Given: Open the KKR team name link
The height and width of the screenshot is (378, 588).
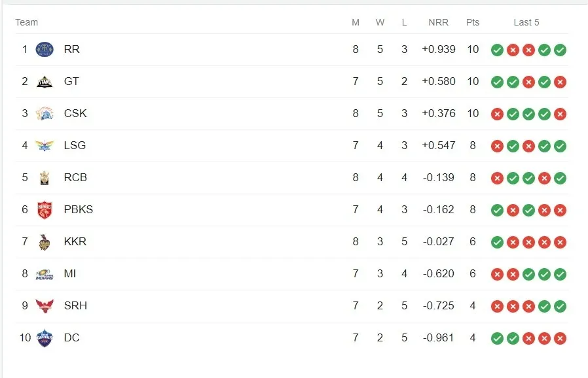Looking at the screenshot, I should pyautogui.click(x=75, y=241).
